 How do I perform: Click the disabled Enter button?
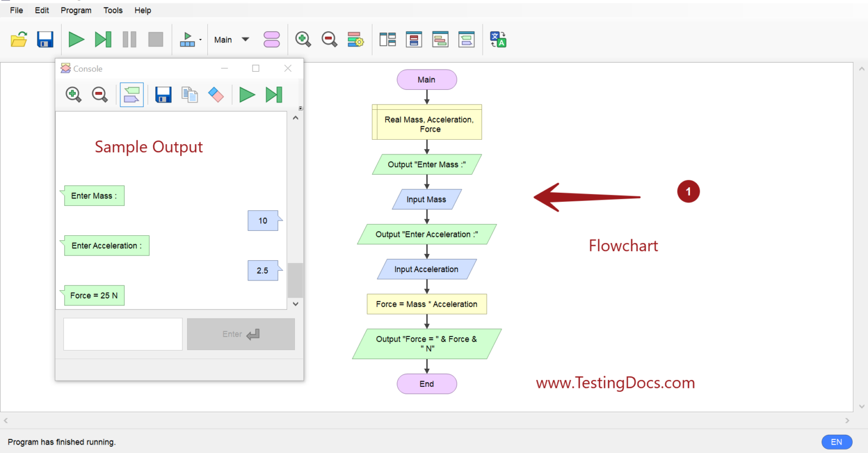coord(241,334)
